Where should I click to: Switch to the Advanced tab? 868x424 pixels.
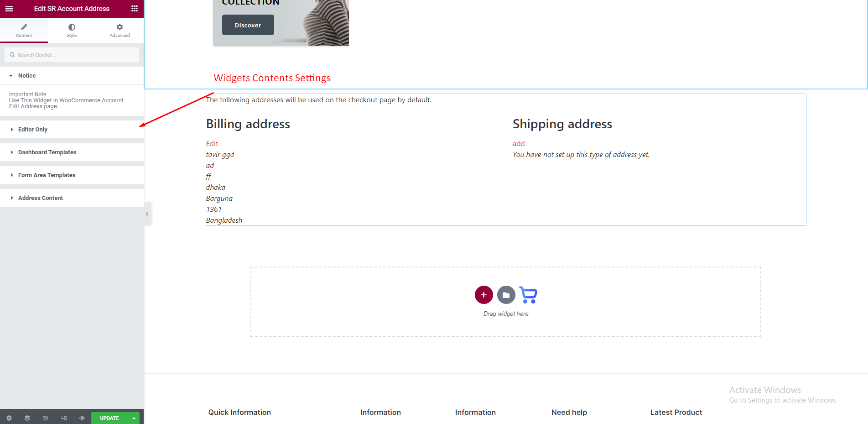click(120, 31)
